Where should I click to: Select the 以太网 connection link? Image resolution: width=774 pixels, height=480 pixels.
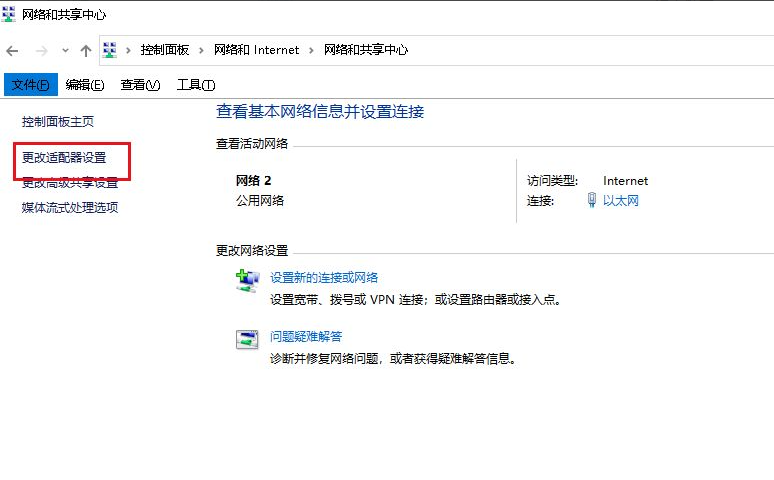point(620,201)
